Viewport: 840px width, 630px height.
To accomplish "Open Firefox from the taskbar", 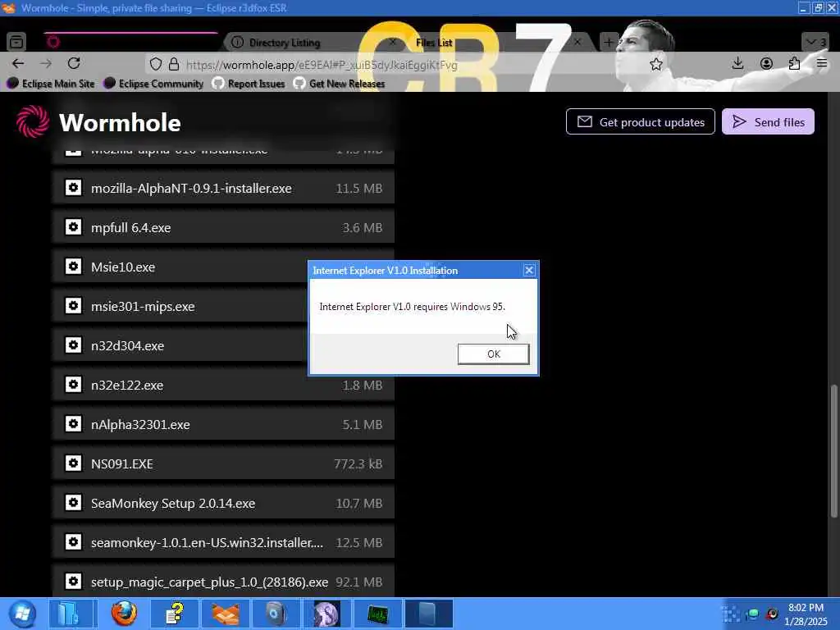I will pos(124,614).
